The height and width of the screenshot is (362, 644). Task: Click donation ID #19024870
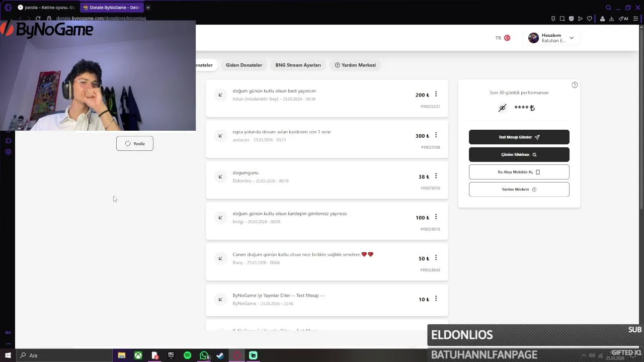pyautogui.click(x=430, y=229)
